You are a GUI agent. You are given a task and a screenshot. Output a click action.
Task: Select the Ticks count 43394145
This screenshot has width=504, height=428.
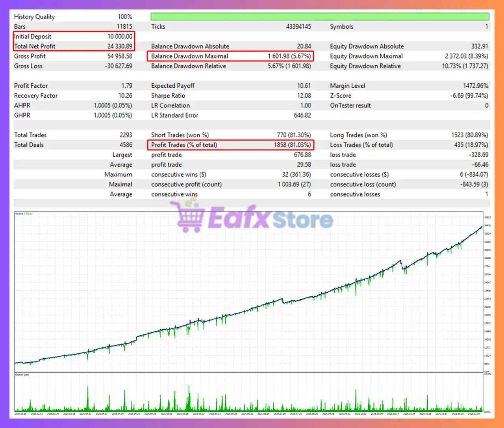[x=298, y=27]
